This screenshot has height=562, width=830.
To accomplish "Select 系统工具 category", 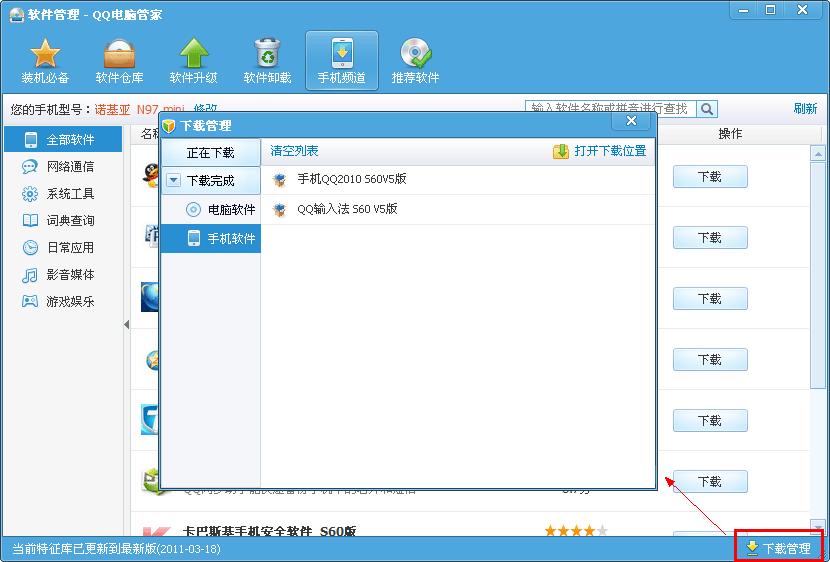I will click(x=63, y=194).
